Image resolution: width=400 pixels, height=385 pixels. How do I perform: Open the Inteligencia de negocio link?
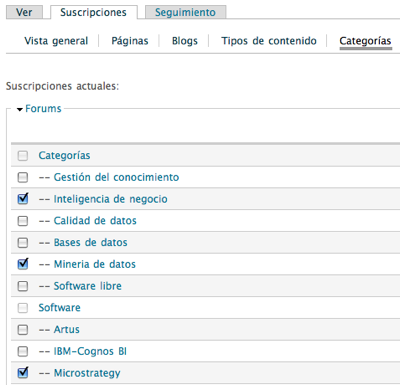[x=111, y=199]
